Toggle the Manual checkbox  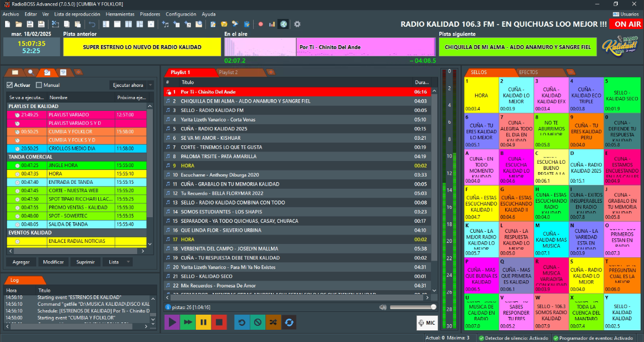(x=39, y=85)
